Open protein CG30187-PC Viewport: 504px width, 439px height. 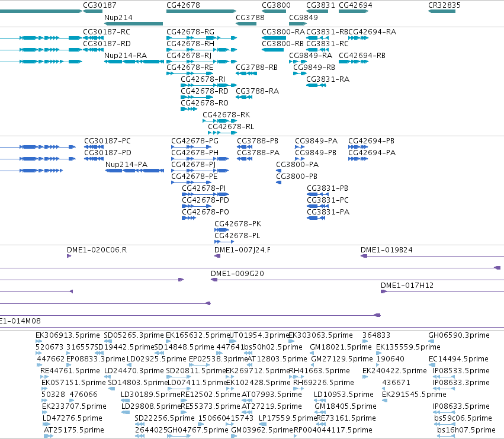point(107,141)
